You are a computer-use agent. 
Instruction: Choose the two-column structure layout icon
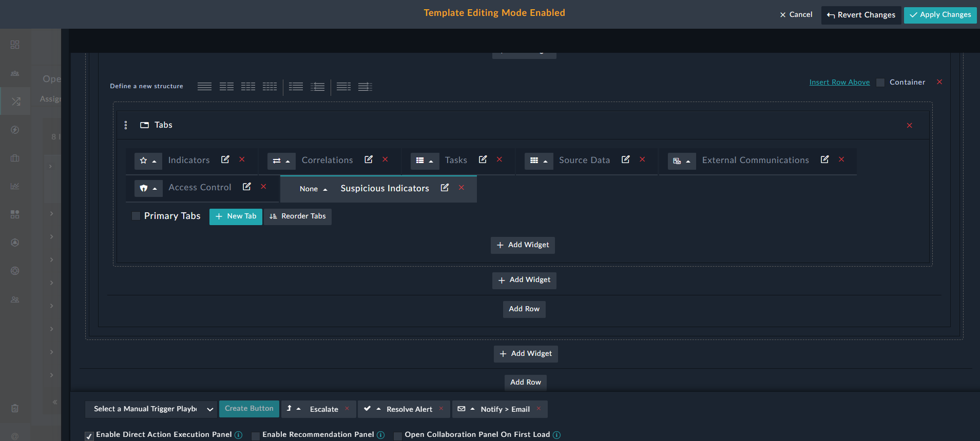coord(226,86)
